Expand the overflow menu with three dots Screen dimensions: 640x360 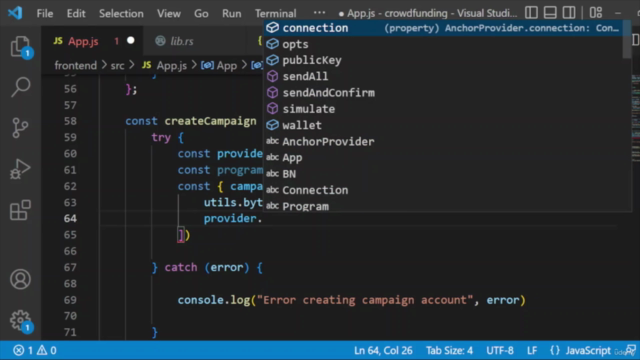click(x=319, y=13)
